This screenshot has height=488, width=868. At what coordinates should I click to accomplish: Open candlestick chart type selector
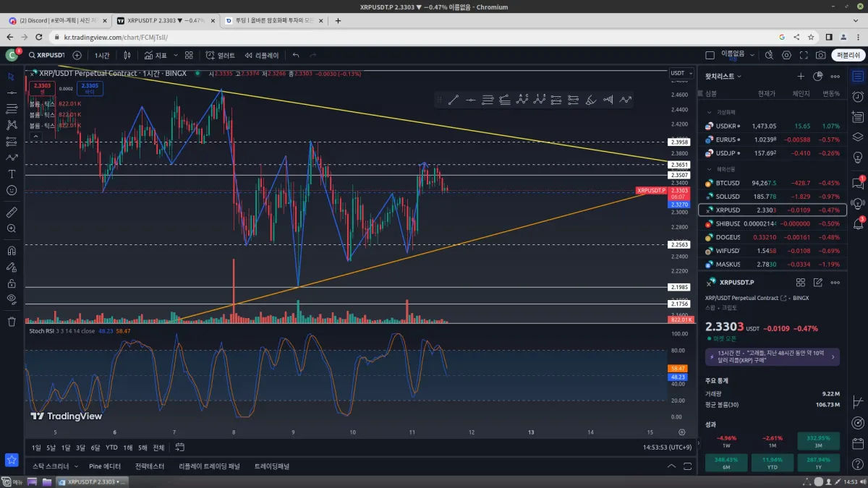tap(127, 55)
